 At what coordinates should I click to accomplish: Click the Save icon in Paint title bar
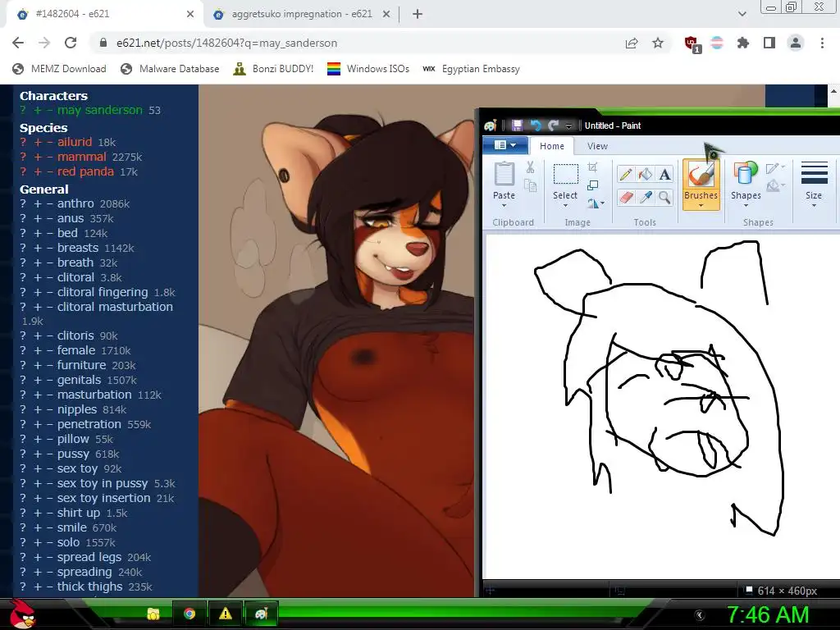517,126
